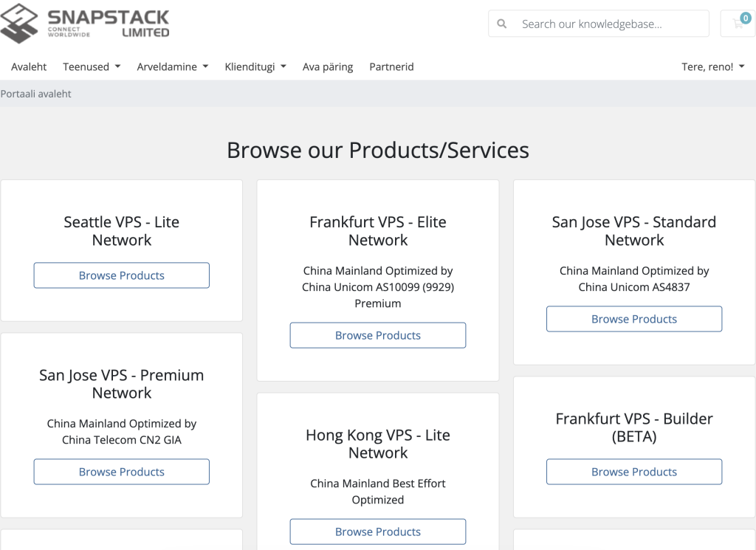Viewport: 756px width, 550px height.
Task: Expand the Teenused dropdown menu
Action: [x=92, y=66]
